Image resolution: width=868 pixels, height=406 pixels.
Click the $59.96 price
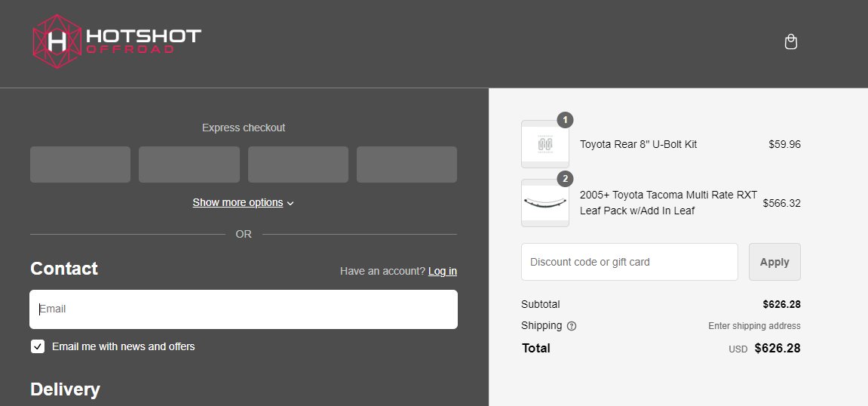tap(784, 145)
